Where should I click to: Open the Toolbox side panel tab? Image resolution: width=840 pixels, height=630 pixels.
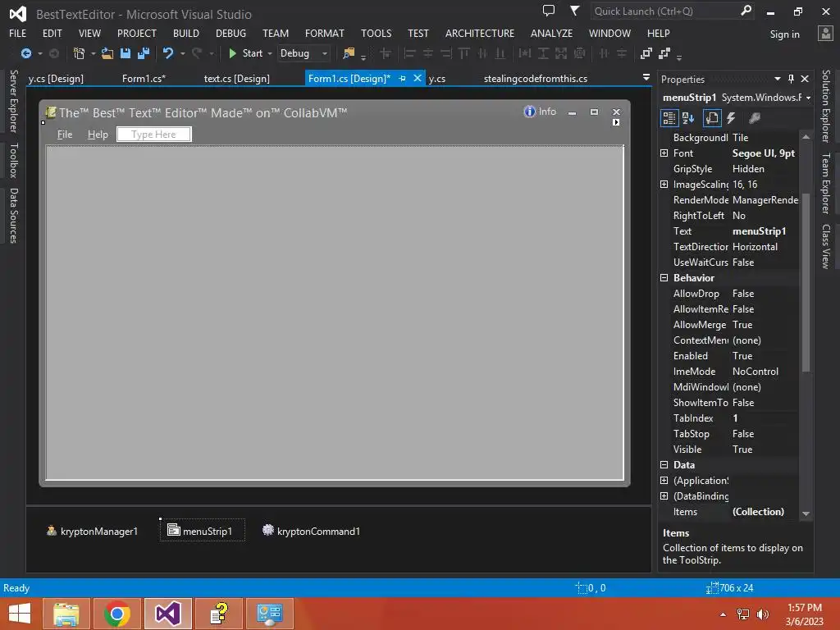tap(14, 160)
